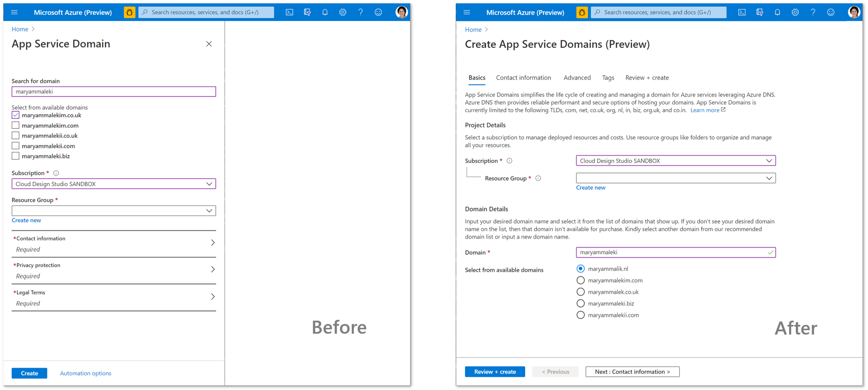Open hamburger menu in After window
This screenshot has width=868, height=390.
coord(467,12)
